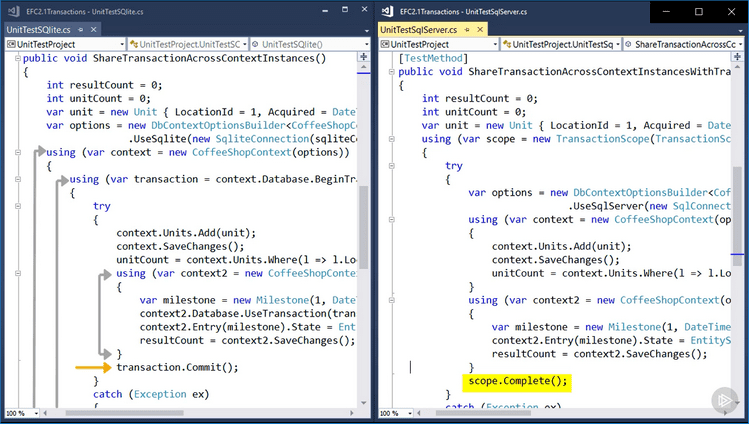
Task: Collapse the using scope block in the SqlServer window
Action: point(392,139)
